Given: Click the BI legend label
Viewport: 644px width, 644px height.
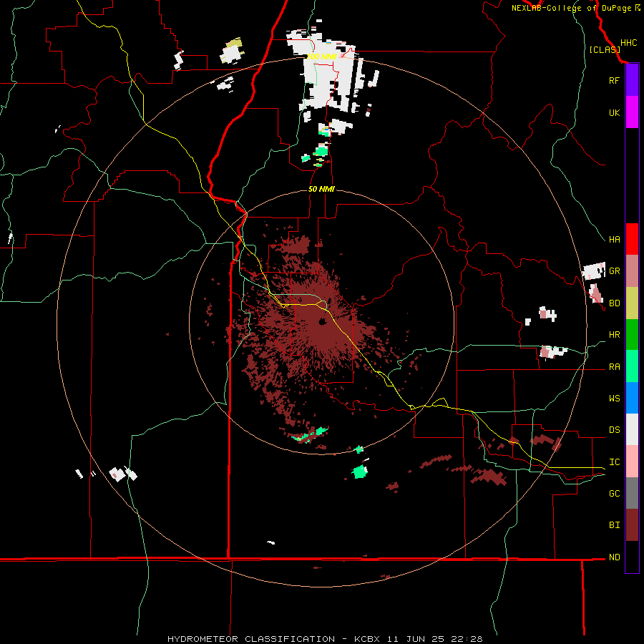Looking at the screenshot, I should tap(614, 525).
